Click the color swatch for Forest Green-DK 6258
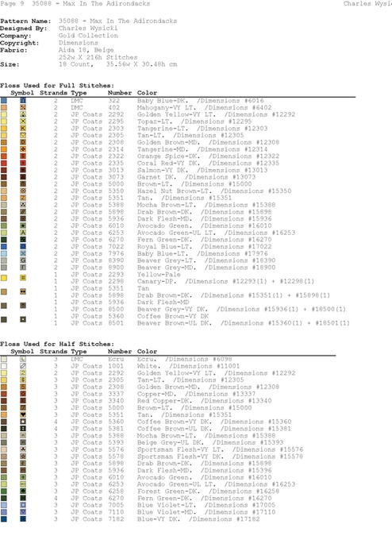392x555 pixels. tap(4, 491)
